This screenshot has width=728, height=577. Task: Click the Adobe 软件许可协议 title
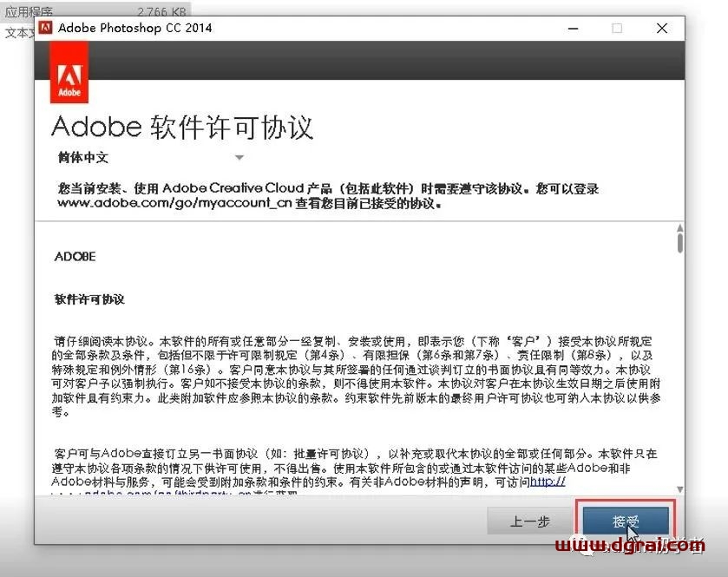click(x=182, y=127)
